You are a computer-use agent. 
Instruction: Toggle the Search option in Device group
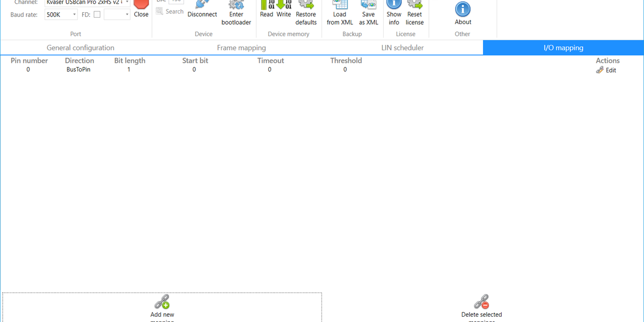(169, 11)
